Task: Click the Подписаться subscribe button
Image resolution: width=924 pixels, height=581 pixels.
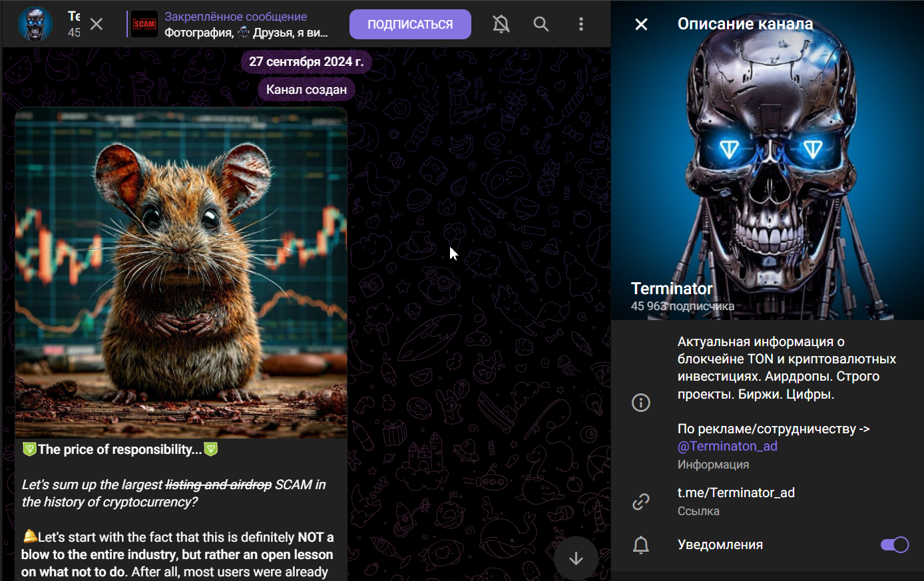Action: [x=410, y=25]
